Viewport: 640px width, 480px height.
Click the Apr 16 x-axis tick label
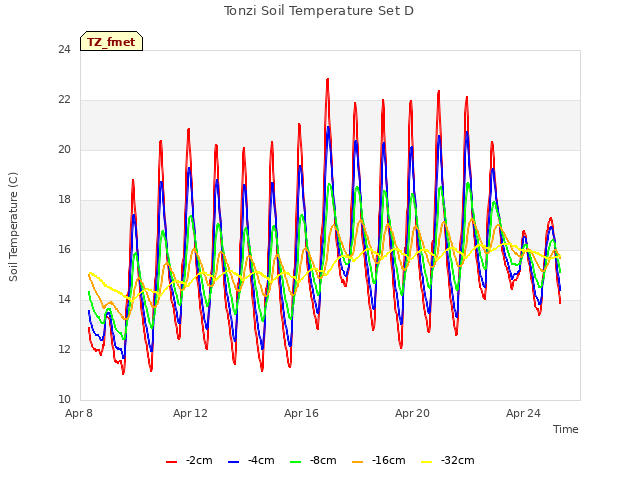pos(301,413)
